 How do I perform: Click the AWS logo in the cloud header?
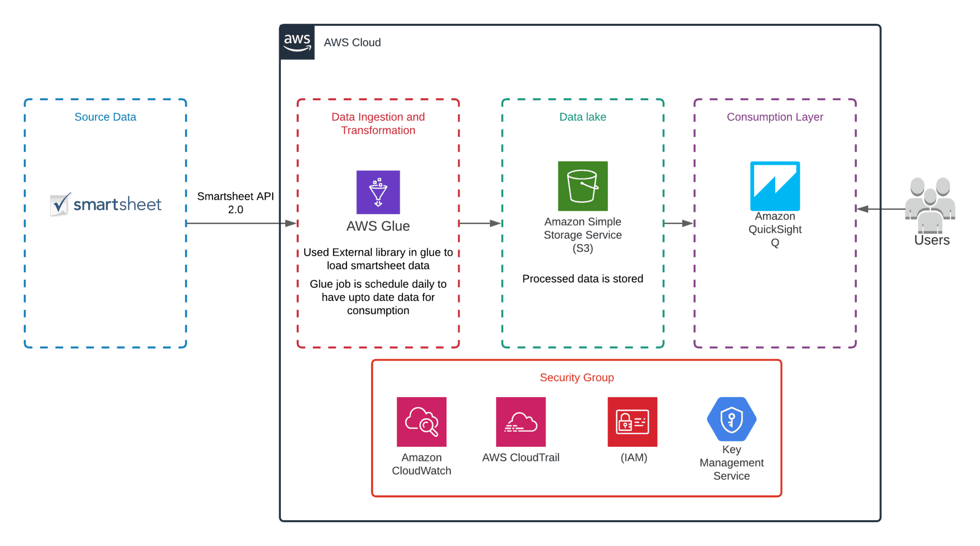coord(297,42)
